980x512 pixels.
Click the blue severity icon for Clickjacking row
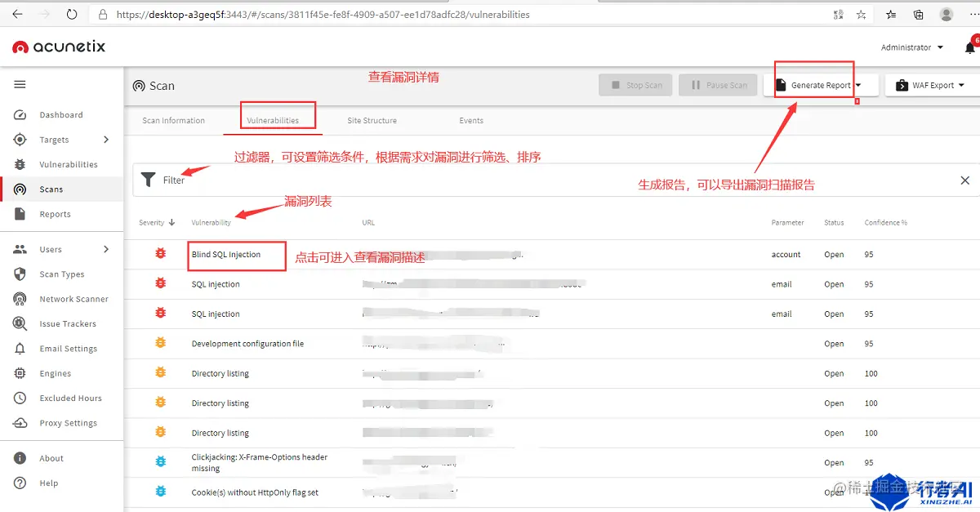click(161, 461)
